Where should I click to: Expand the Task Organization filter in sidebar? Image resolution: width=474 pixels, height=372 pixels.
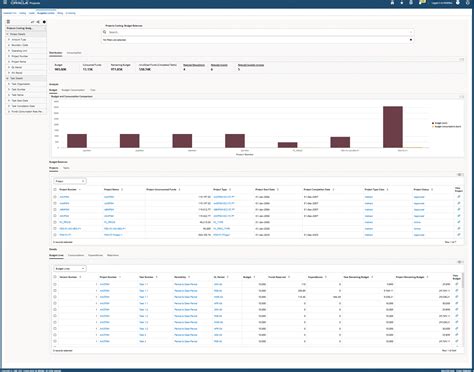pos(9,84)
